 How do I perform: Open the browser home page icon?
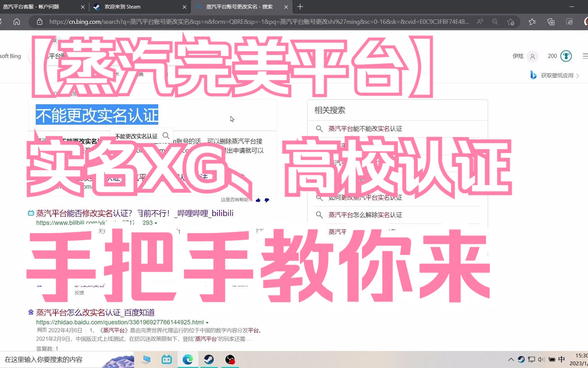tap(17, 22)
